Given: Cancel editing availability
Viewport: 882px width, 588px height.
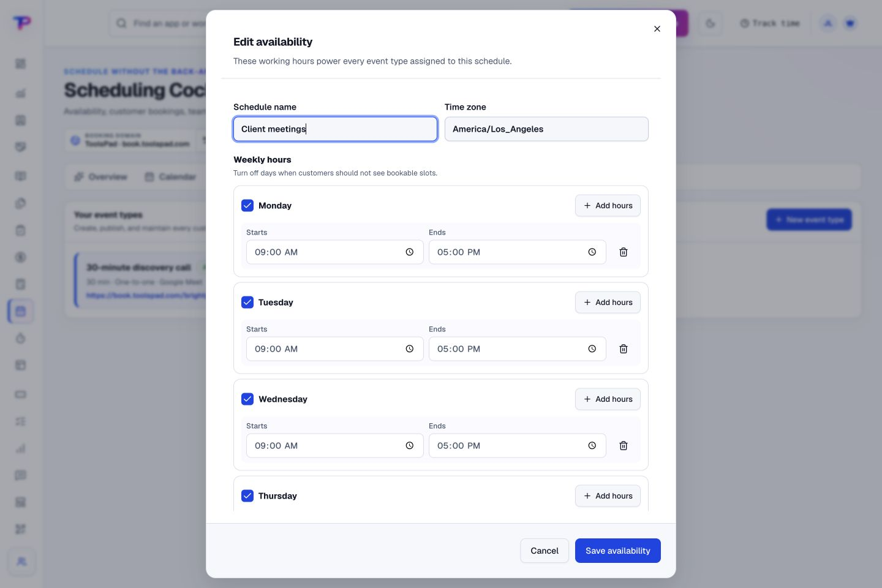Looking at the screenshot, I should click(545, 551).
